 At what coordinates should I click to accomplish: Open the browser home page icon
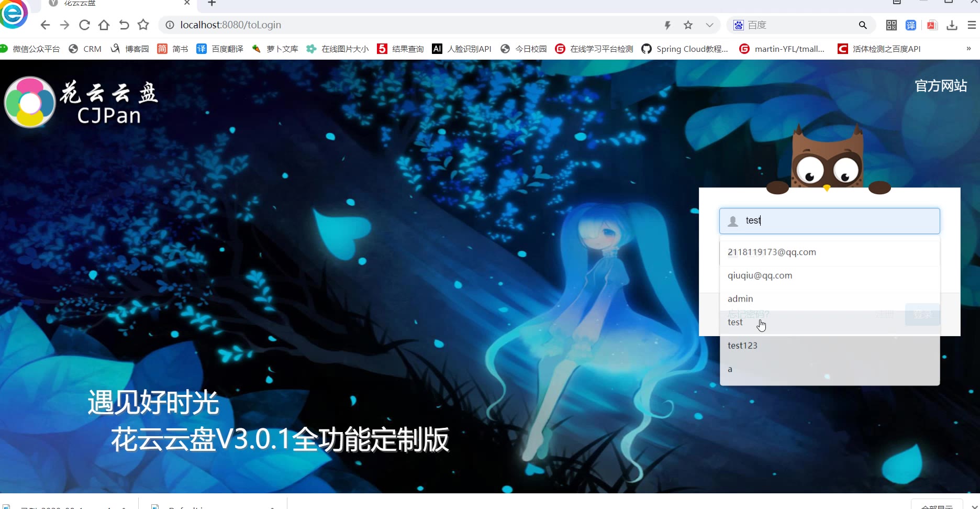[x=104, y=25]
